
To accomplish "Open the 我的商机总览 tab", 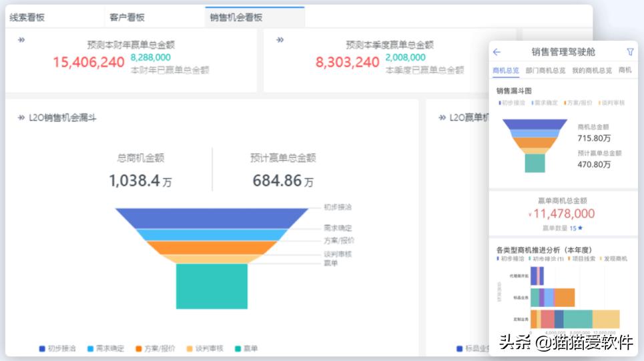I will (592, 71).
